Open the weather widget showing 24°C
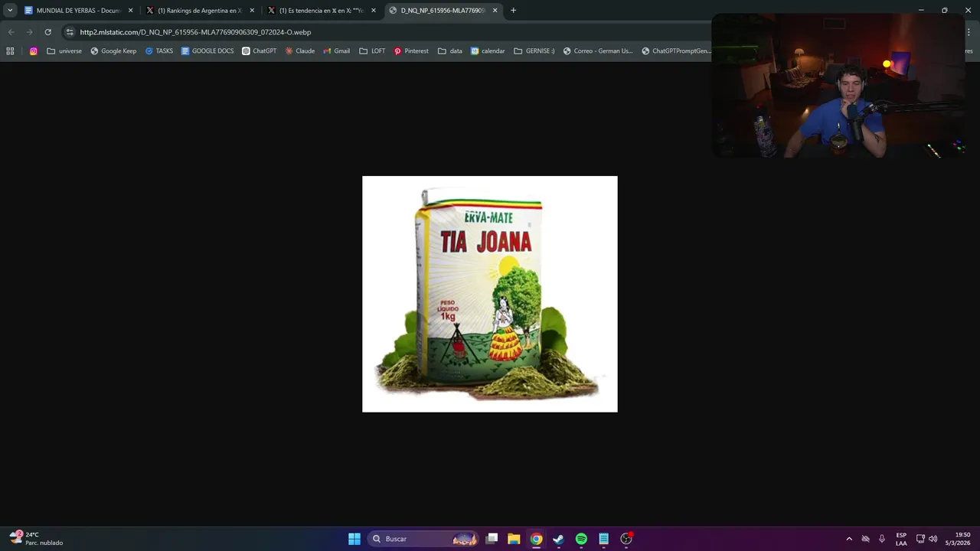 point(36,539)
